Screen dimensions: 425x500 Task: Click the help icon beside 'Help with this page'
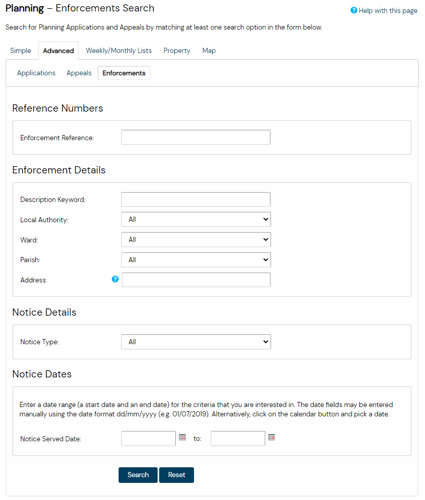click(354, 10)
